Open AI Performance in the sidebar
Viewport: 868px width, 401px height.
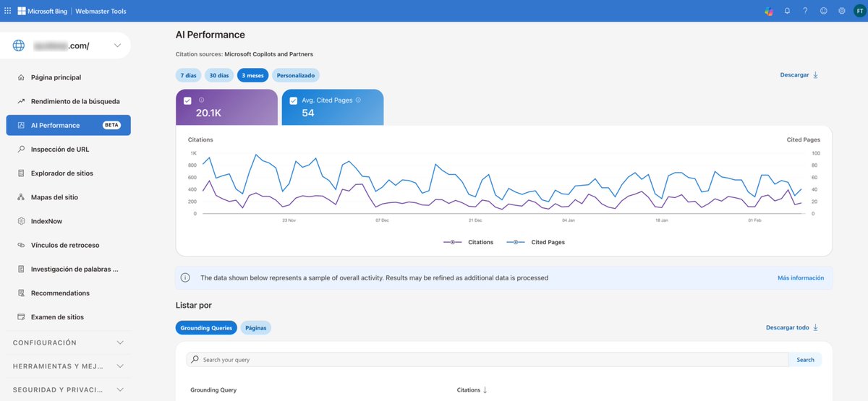[x=69, y=125]
